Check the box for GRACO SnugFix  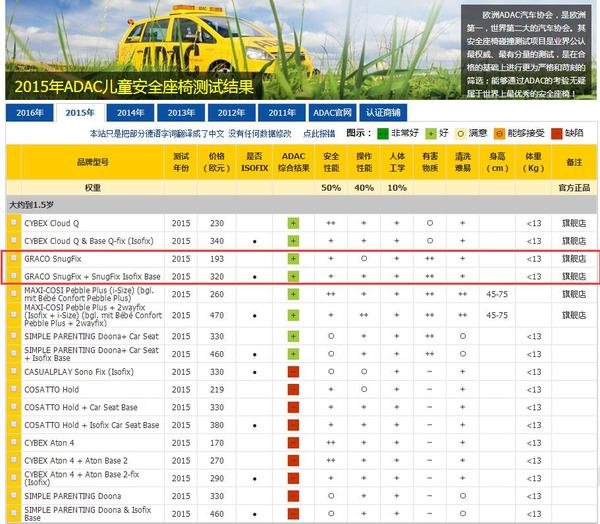coord(14,259)
